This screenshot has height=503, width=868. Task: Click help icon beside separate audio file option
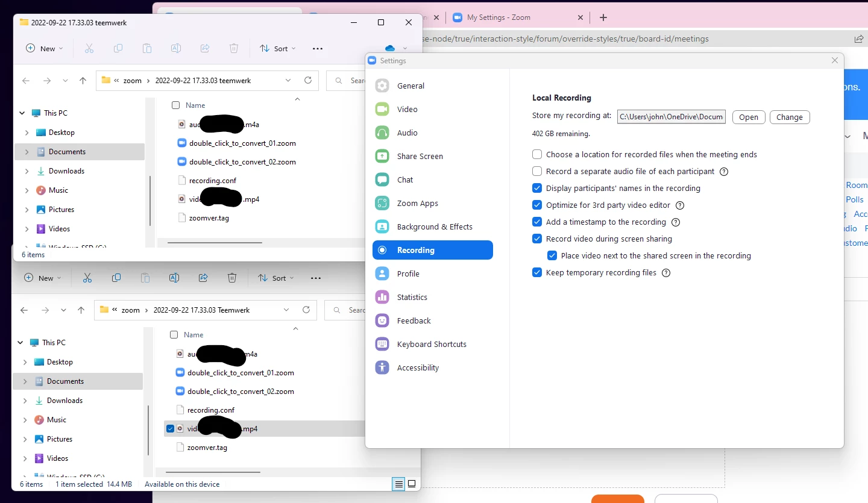[724, 171]
